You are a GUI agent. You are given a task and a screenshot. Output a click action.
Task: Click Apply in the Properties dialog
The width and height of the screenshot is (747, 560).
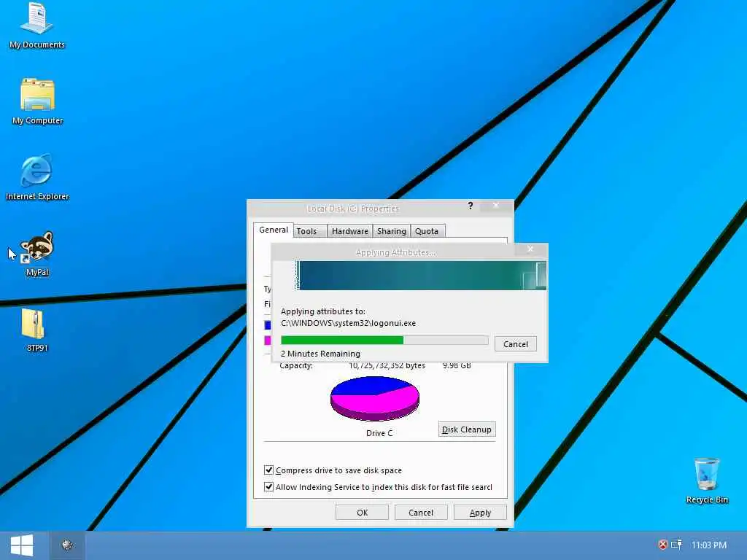[480, 513]
